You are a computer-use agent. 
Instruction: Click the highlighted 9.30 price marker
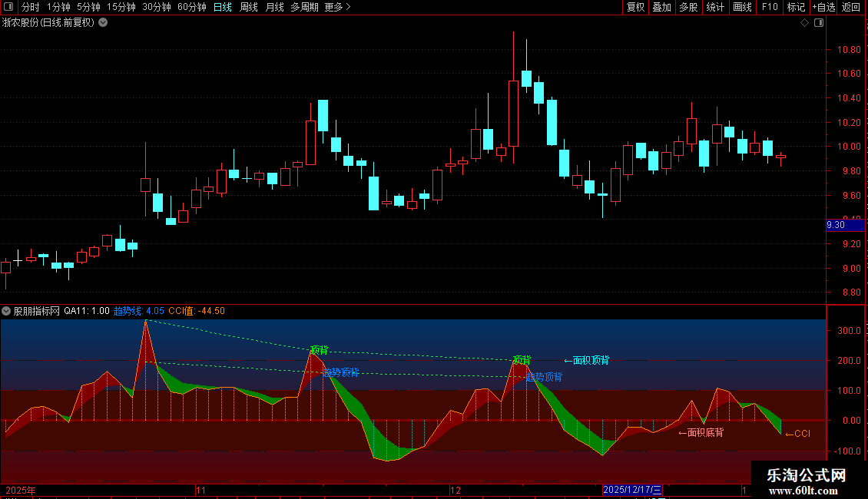845,225
